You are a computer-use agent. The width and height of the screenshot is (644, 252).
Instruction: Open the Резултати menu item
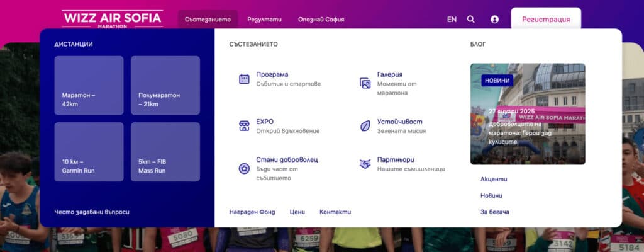pyautogui.click(x=265, y=20)
